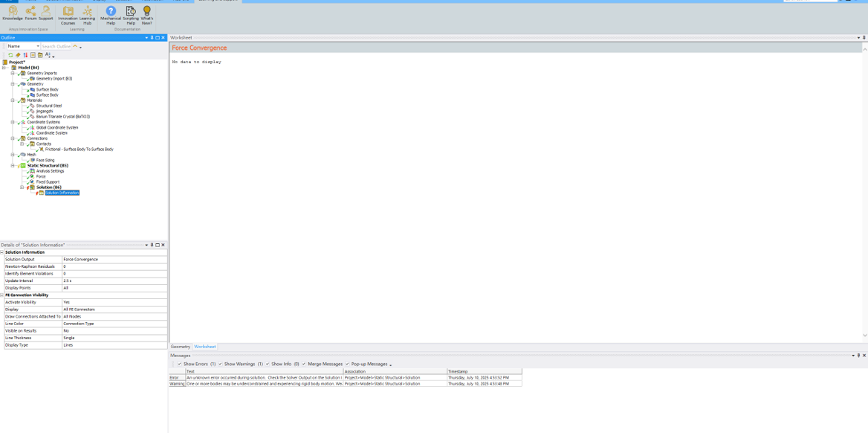Open the Ansys Forum icon
The height and width of the screenshot is (433, 868).
pyautogui.click(x=30, y=13)
